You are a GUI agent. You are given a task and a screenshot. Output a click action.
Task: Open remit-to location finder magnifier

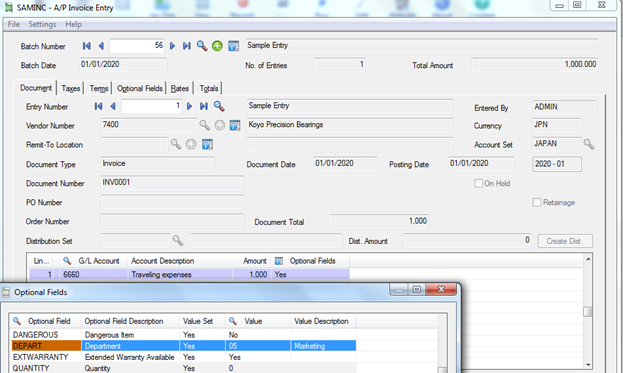click(176, 144)
